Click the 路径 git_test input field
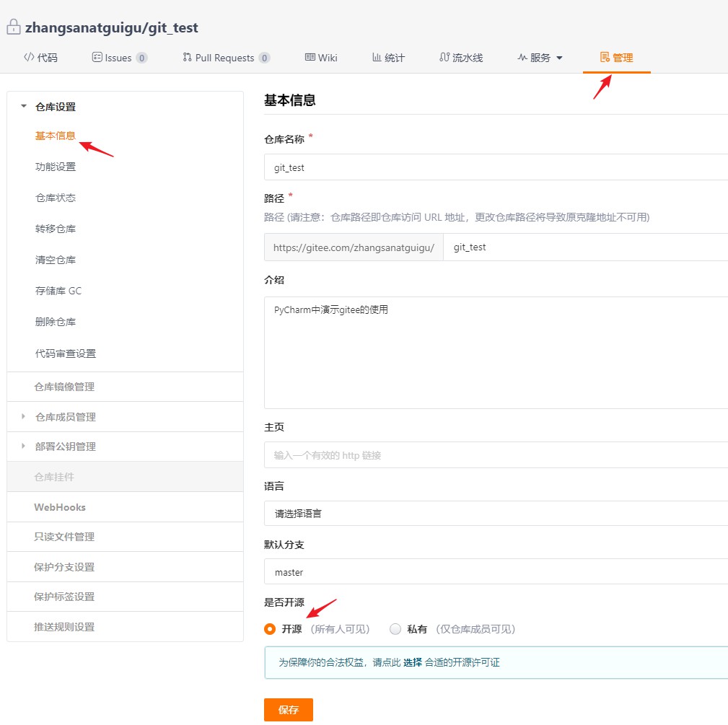Image resolution: width=728 pixels, height=725 pixels. pyautogui.click(x=586, y=247)
